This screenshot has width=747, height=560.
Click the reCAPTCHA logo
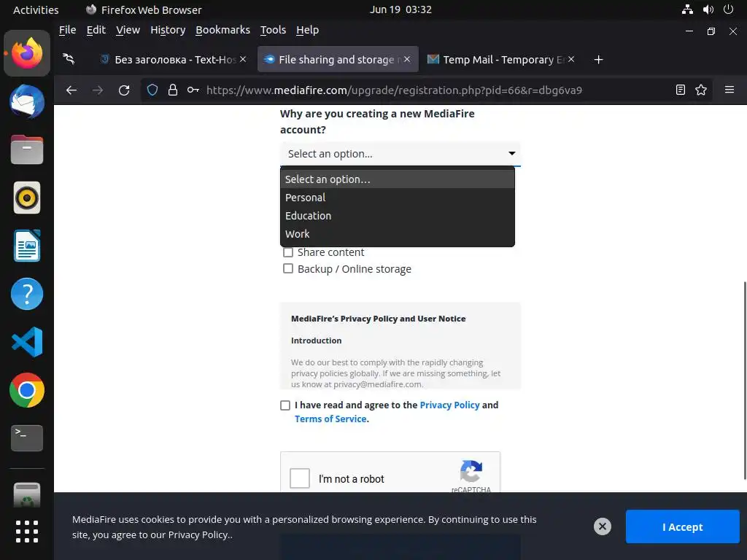click(471, 471)
